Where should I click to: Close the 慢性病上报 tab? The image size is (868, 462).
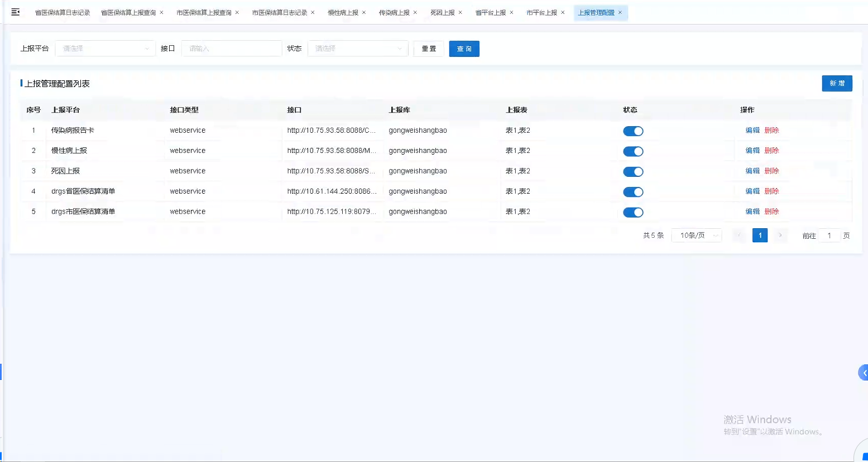coord(364,12)
